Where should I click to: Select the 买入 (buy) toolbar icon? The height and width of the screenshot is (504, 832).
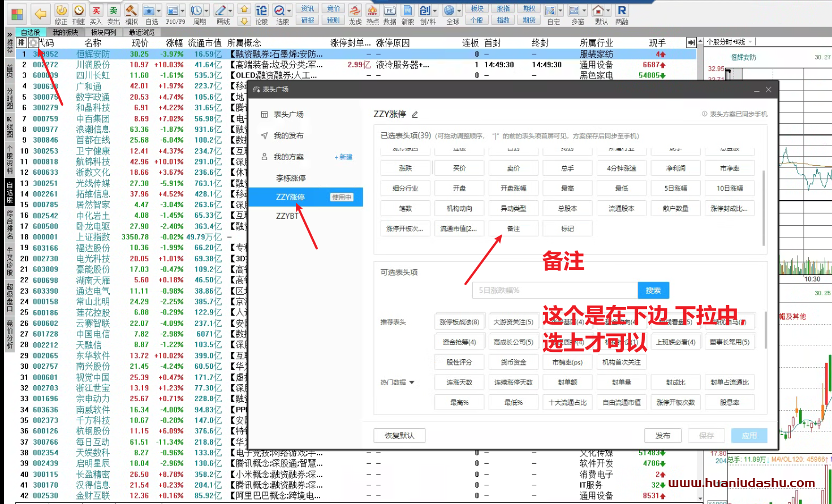tap(96, 10)
